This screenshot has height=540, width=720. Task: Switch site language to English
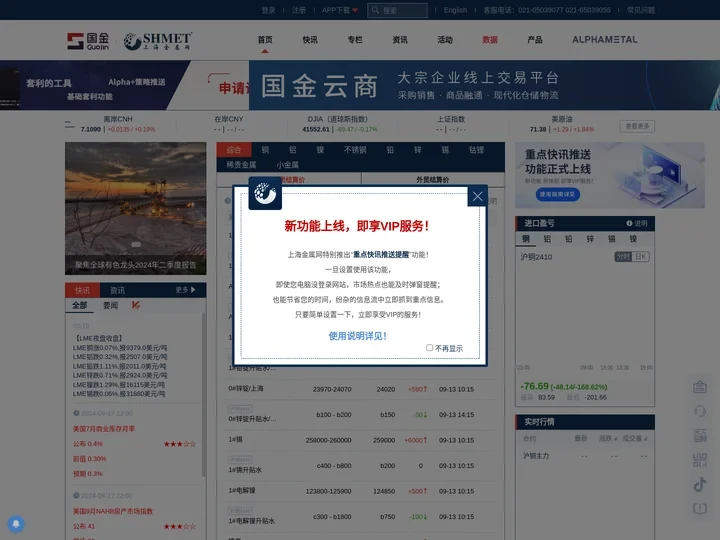pyautogui.click(x=455, y=10)
